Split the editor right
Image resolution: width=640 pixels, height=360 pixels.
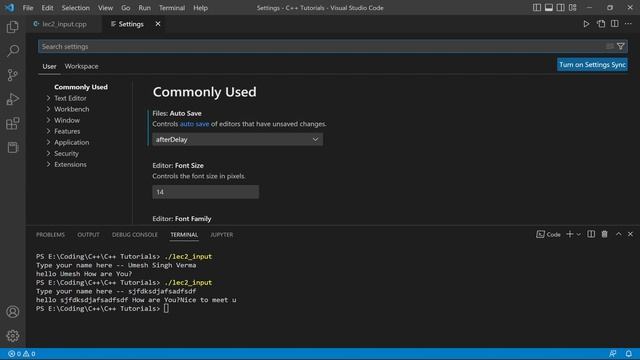[x=614, y=24]
